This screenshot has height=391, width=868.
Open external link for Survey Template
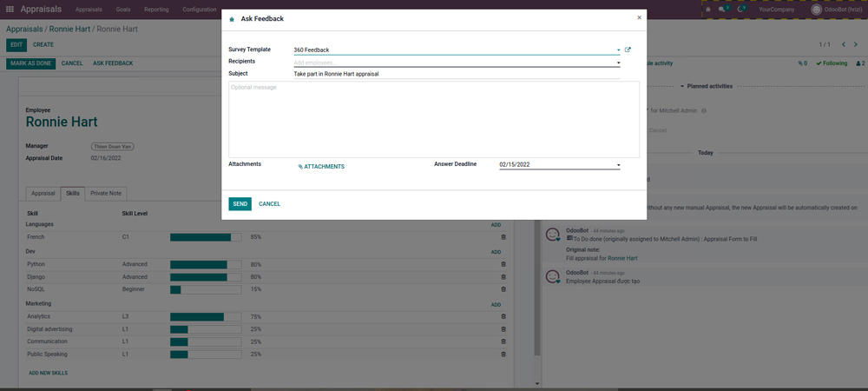tap(628, 50)
